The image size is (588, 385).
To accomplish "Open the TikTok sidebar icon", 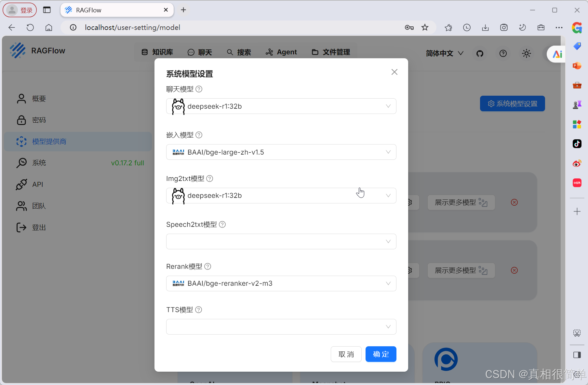I will coord(577,144).
